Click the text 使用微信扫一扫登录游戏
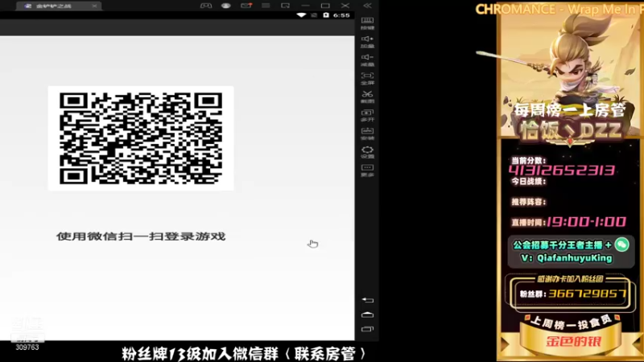Screen dimensions: 644x362 point(141,237)
